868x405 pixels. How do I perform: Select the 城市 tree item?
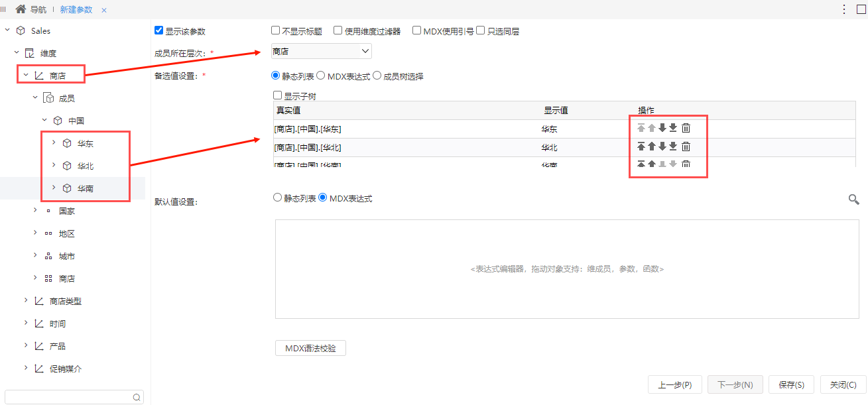point(67,256)
